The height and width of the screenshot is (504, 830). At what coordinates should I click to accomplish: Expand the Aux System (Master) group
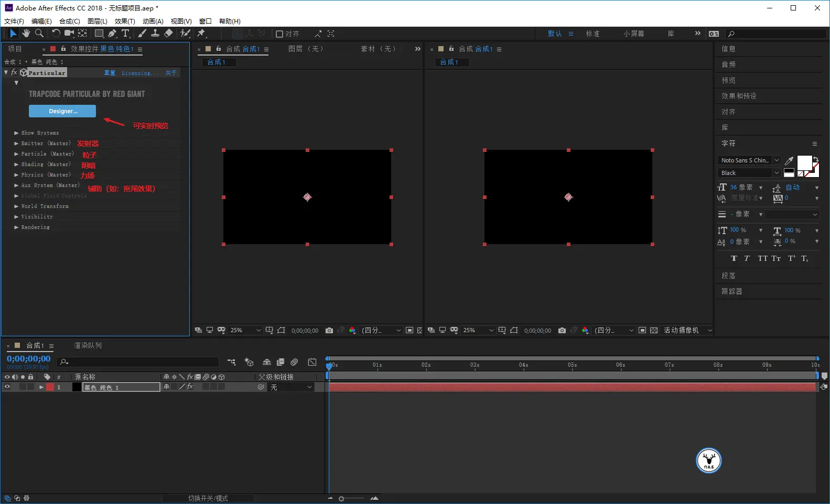[16, 185]
